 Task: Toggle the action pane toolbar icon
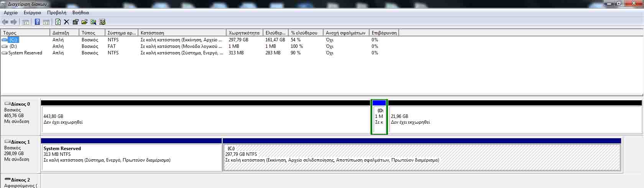46,22
